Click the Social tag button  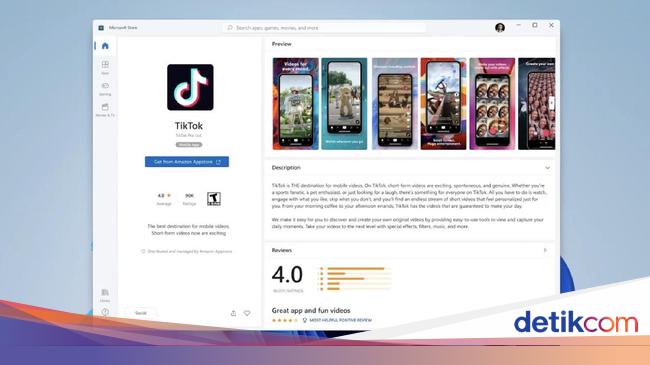(141, 313)
